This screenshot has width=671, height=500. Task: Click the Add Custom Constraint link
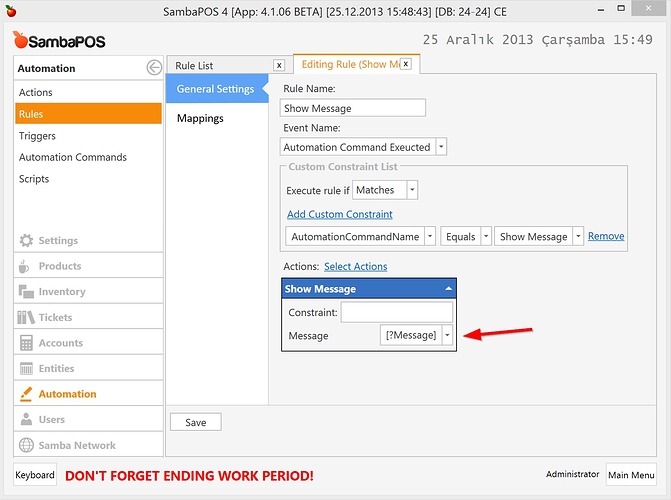point(340,214)
